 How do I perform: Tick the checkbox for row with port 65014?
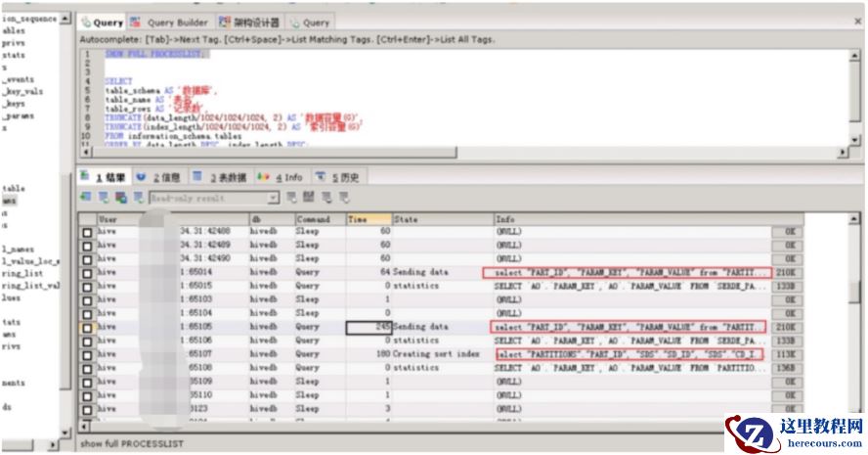click(87, 273)
